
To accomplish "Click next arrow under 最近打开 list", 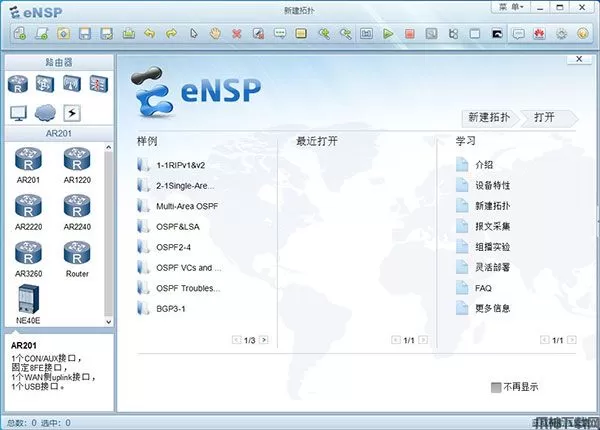I will (423, 339).
